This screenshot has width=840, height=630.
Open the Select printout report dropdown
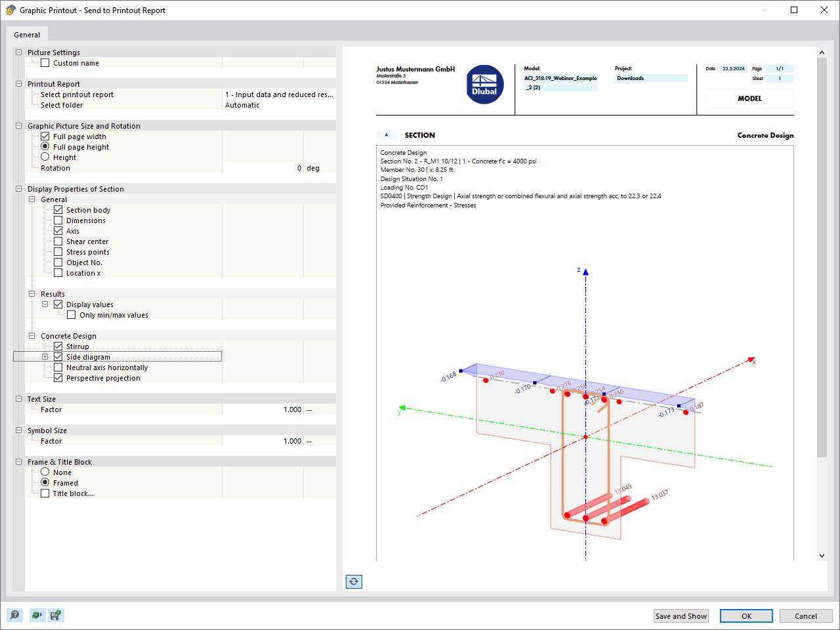pyautogui.click(x=279, y=94)
